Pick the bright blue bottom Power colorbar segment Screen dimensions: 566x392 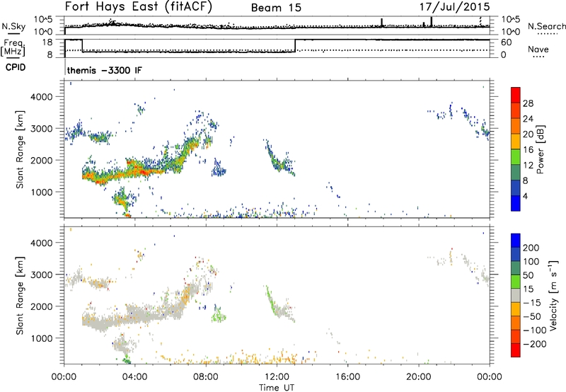(516, 203)
